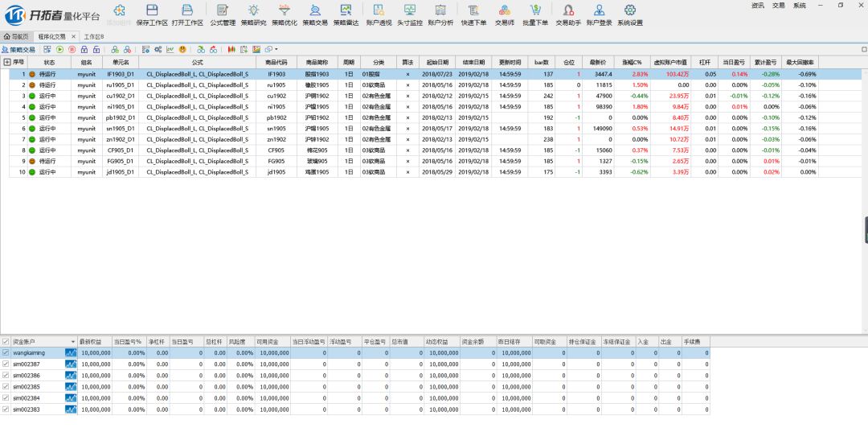Click product name 棉花905
Image resolution: width=868 pixels, height=436 pixels.
click(317, 150)
